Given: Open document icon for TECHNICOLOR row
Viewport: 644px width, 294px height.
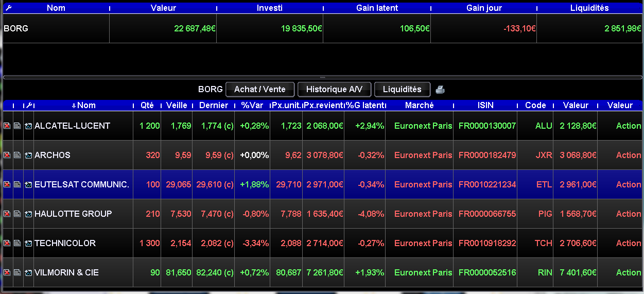Looking at the screenshot, I should pos(18,243).
